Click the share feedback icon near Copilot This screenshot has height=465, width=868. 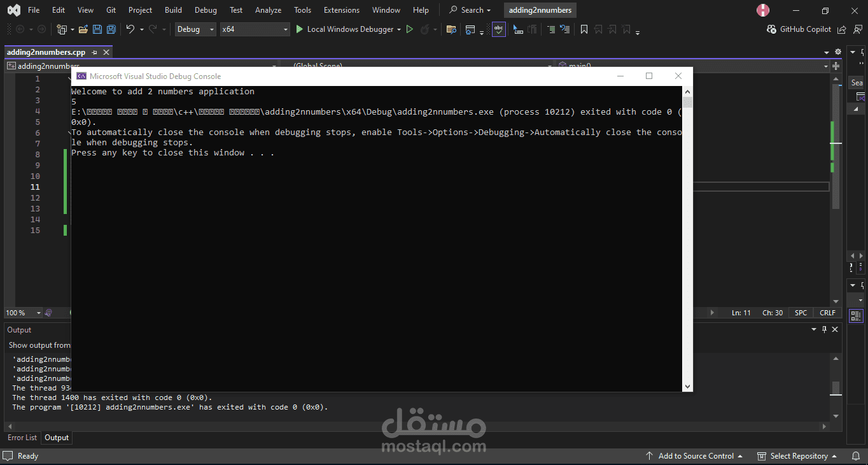[x=842, y=29]
